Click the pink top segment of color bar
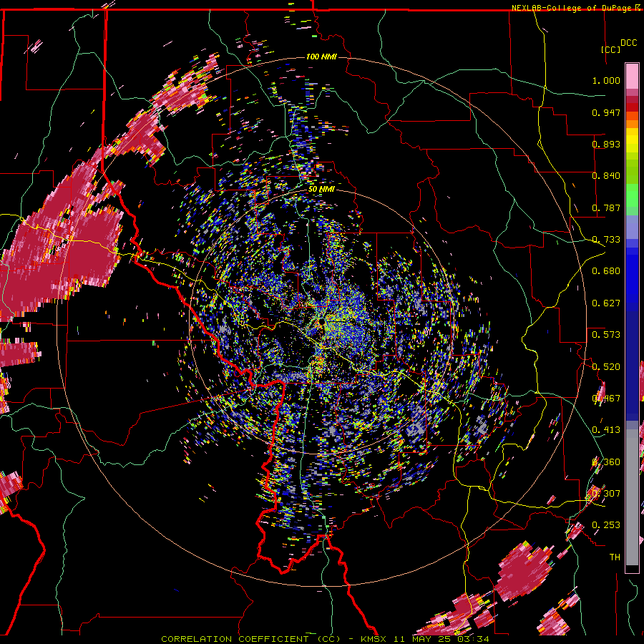The height and width of the screenshot is (644, 644). (x=632, y=77)
